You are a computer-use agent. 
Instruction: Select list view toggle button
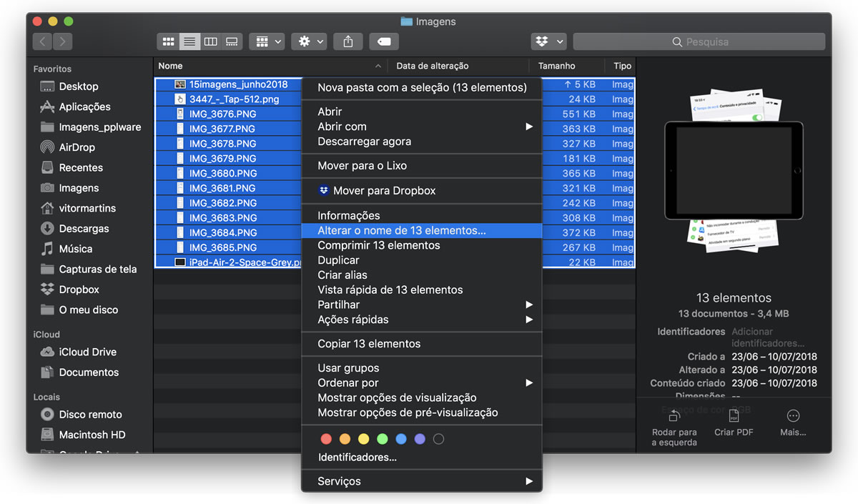(189, 41)
